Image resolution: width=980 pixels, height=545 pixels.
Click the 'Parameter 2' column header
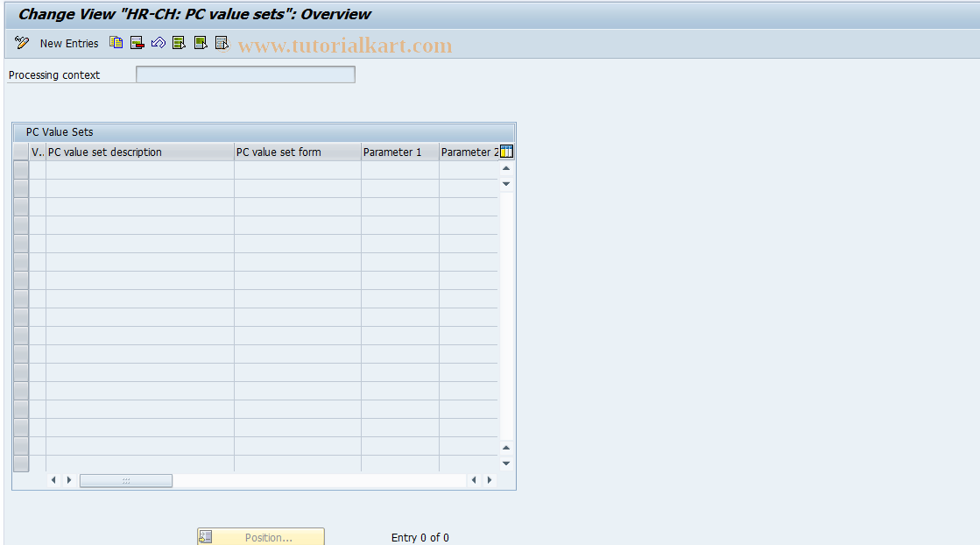pyautogui.click(x=469, y=152)
